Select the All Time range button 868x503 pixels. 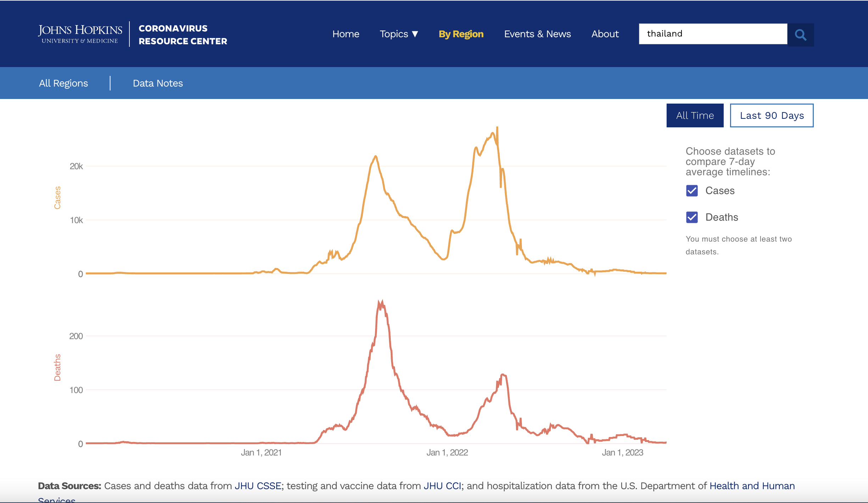pyautogui.click(x=695, y=115)
